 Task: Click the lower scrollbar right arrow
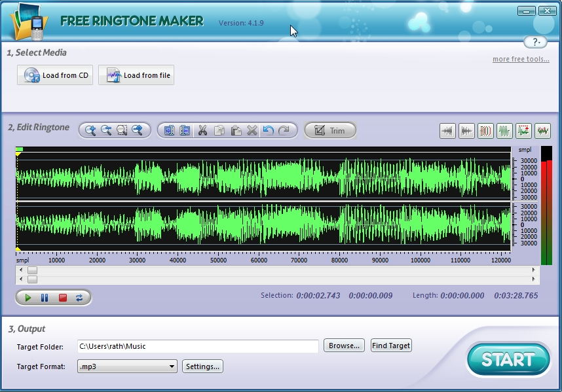click(x=533, y=279)
